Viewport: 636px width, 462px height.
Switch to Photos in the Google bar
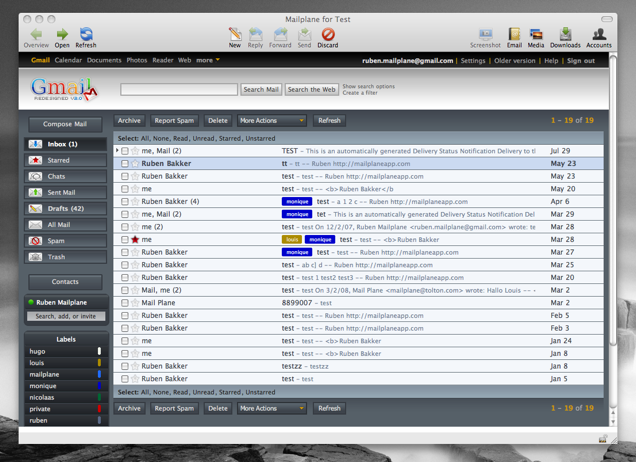pyautogui.click(x=137, y=60)
